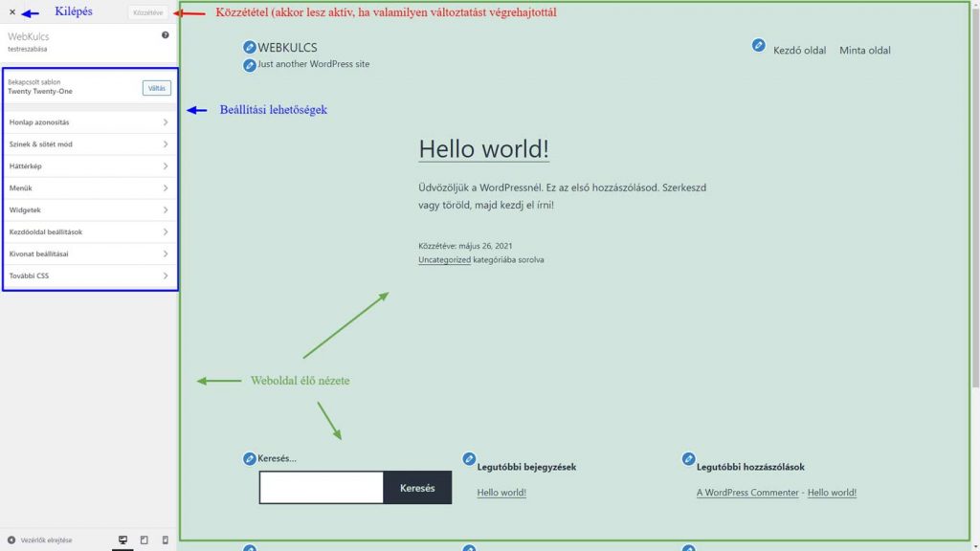Click the edit icon next to WEBKULCS site title
Image resolution: width=980 pixels, height=551 pixels.
point(250,45)
